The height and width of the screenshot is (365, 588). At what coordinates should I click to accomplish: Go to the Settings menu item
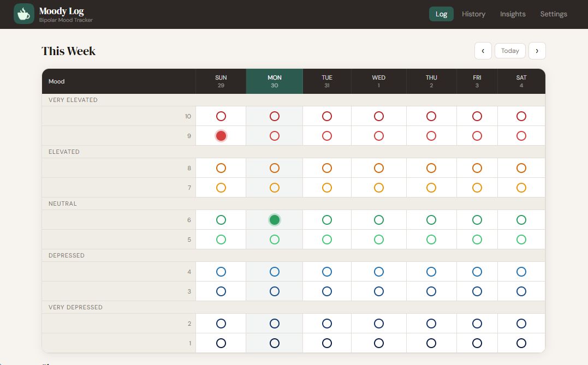553,14
